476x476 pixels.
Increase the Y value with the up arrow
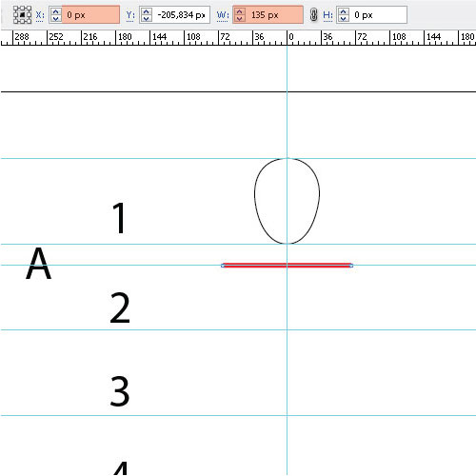click(147, 11)
